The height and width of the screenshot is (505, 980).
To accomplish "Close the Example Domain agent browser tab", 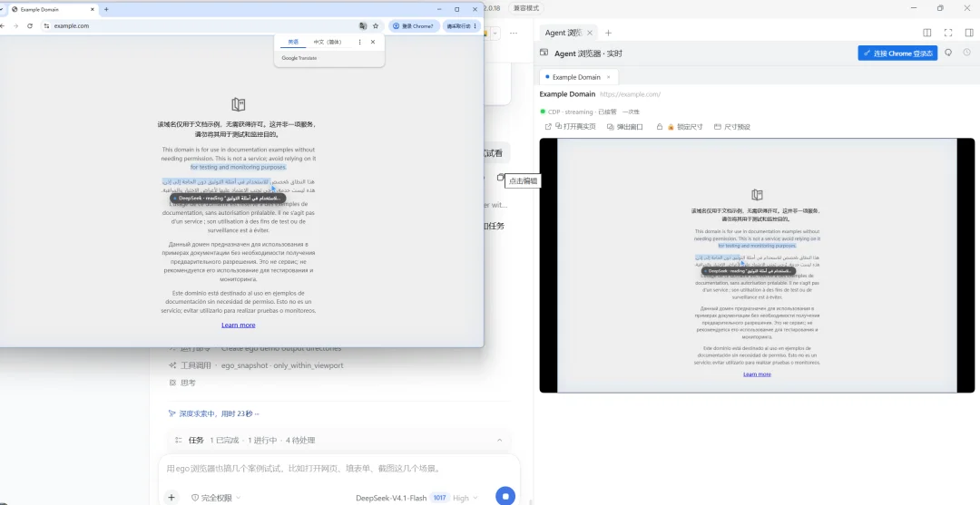I will (x=609, y=77).
